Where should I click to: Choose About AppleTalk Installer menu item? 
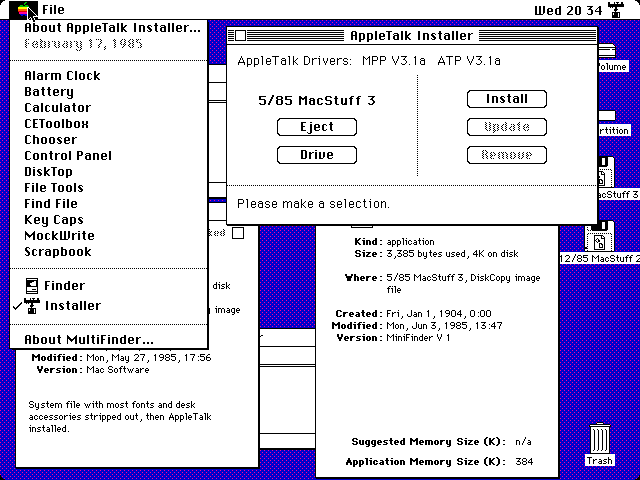click(111, 27)
